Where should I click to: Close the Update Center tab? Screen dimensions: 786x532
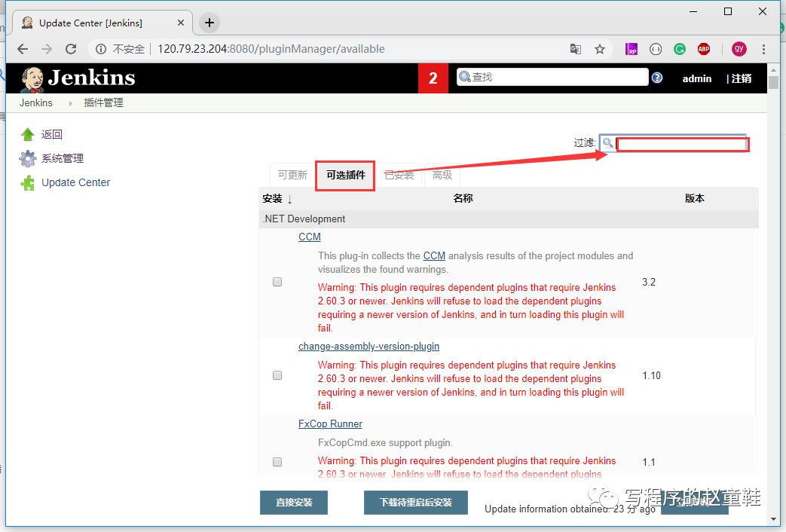tap(181, 23)
